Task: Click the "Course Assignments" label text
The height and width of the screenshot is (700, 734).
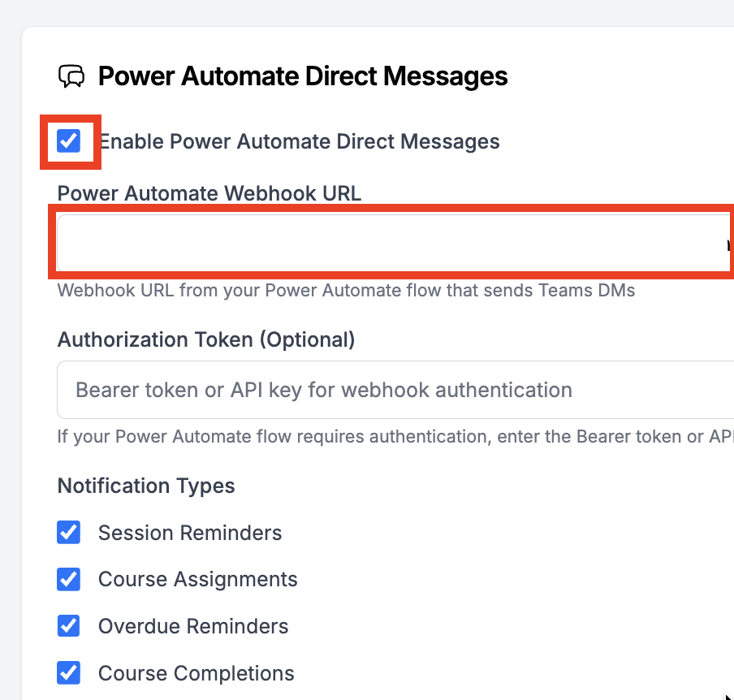Action: coord(198,579)
